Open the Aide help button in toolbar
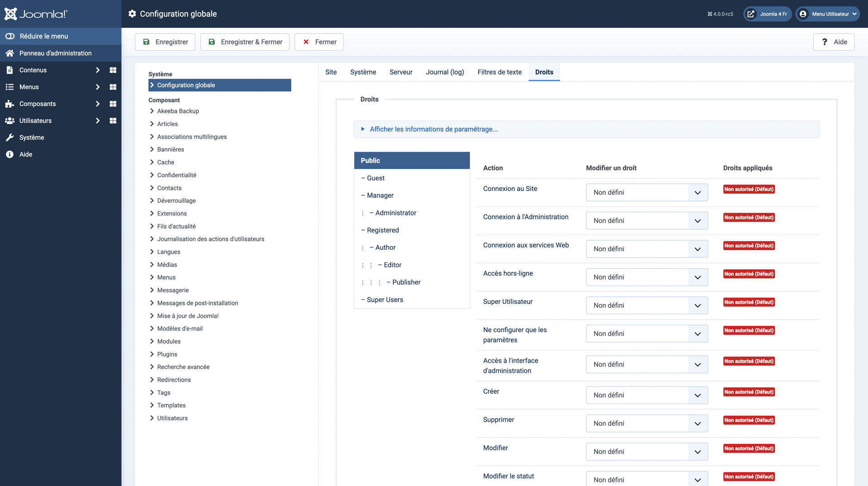 [x=834, y=42]
